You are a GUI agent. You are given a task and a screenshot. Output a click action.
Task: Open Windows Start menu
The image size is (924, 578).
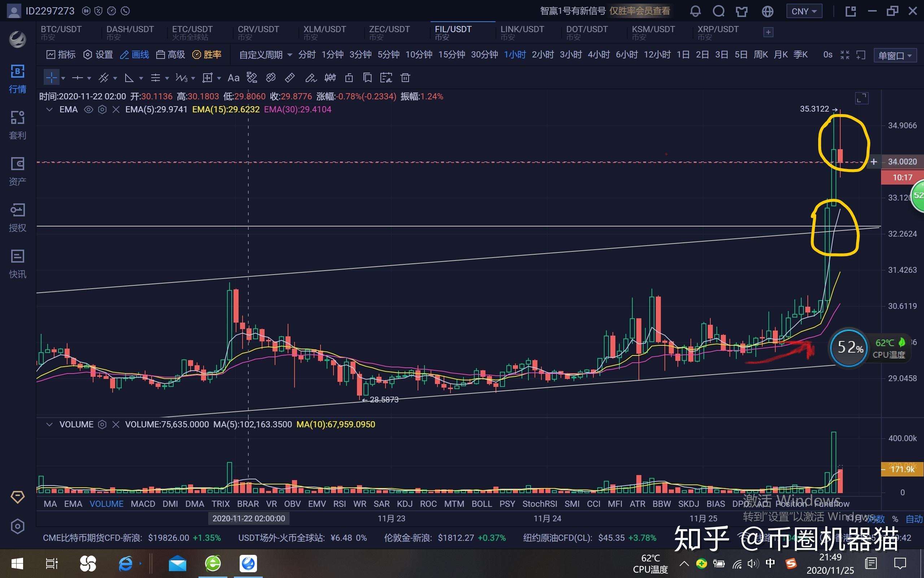tap(18, 564)
